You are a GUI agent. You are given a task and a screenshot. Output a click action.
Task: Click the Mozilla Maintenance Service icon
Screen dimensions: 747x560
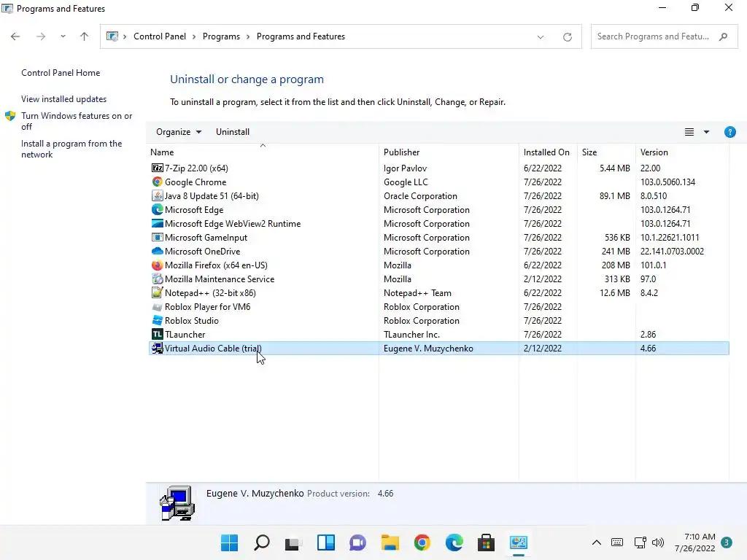158,279
